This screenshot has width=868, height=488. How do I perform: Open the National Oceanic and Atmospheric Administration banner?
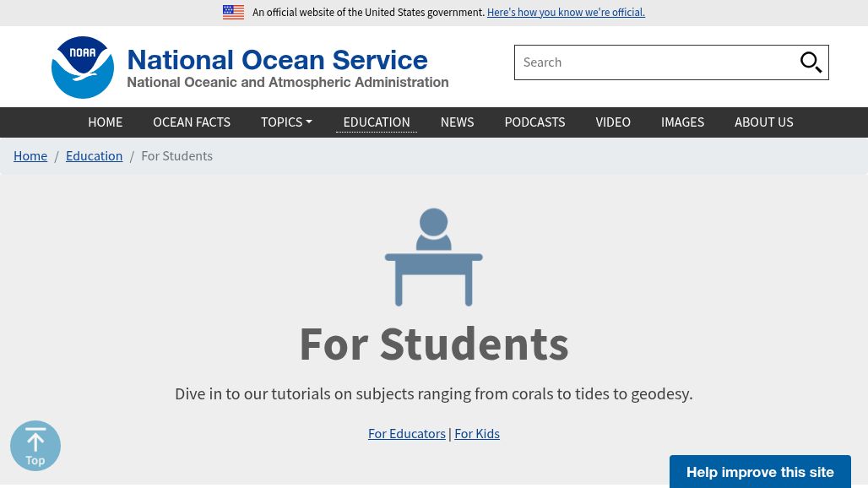[288, 82]
